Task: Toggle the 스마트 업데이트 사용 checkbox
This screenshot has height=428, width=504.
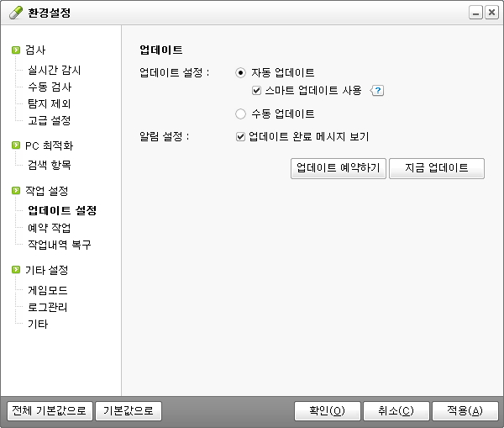Action: pyautogui.click(x=258, y=90)
